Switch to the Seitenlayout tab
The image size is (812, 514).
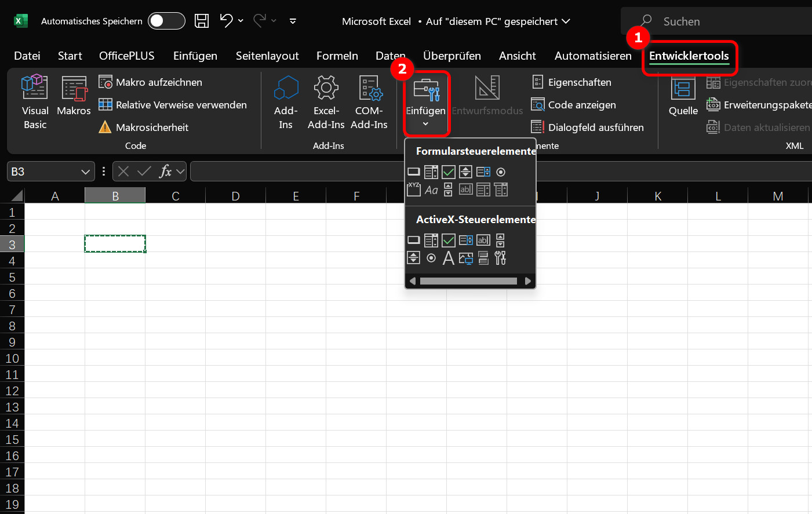point(267,56)
